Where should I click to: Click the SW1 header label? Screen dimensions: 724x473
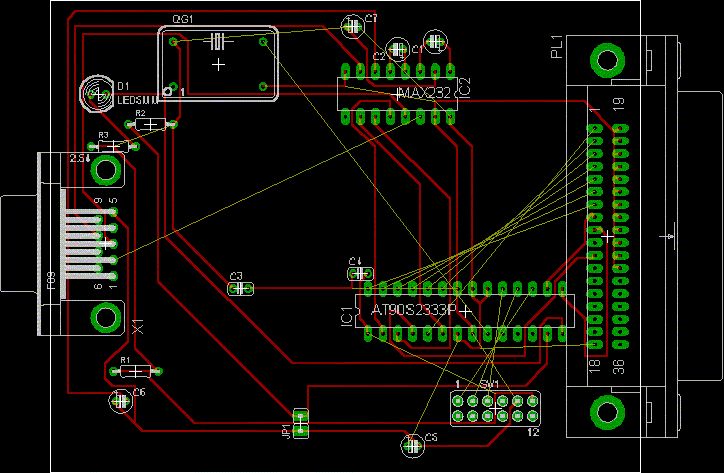pos(489,384)
